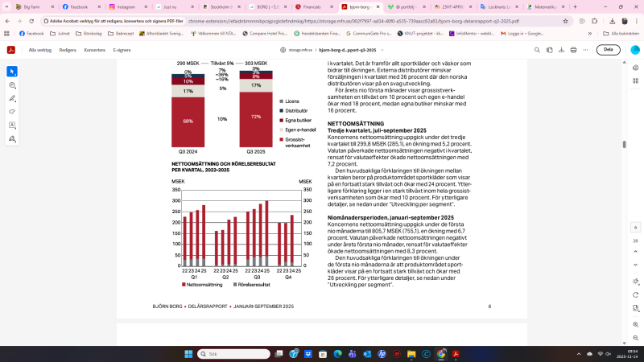Viewport: 644px width, 362px height.
Task: Click the browser address bar URL
Action: [353, 21]
